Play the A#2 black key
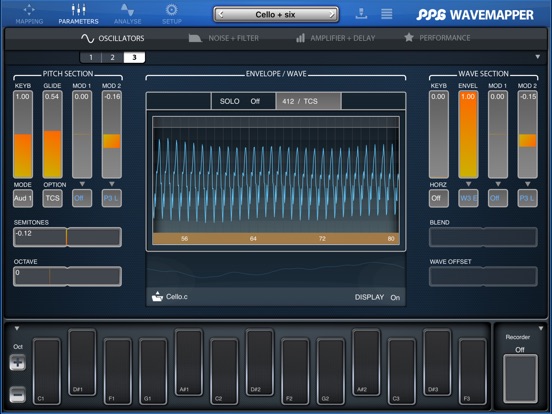Screen dimensions: 552x414 click(x=366, y=362)
